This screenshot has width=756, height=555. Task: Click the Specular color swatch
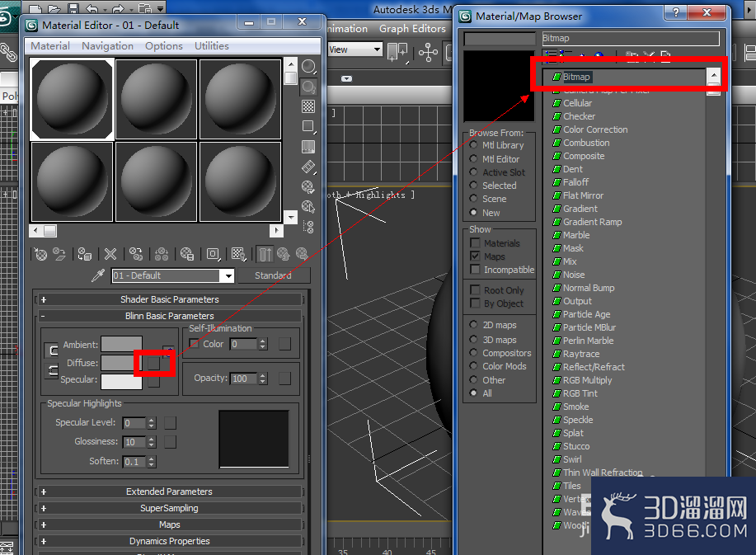coord(121,381)
